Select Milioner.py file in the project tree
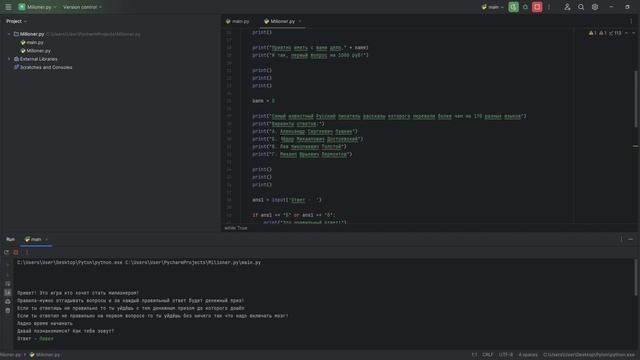Image resolution: width=640 pixels, height=360 pixels. point(38,51)
